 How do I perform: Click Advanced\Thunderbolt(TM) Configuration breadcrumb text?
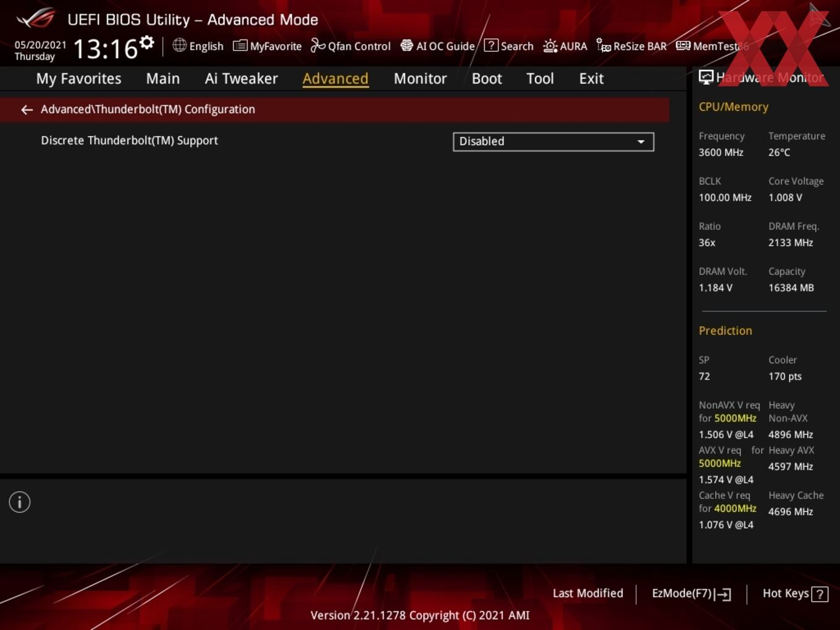[x=148, y=109]
